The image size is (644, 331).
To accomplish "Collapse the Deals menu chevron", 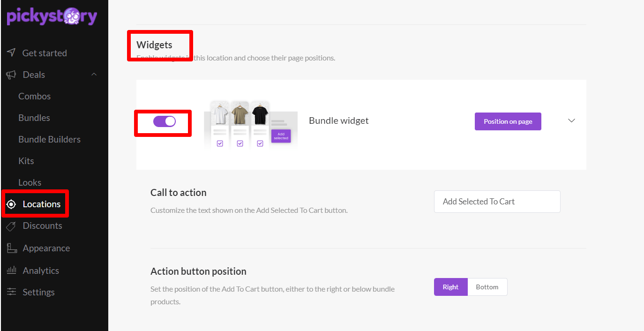I will (94, 75).
